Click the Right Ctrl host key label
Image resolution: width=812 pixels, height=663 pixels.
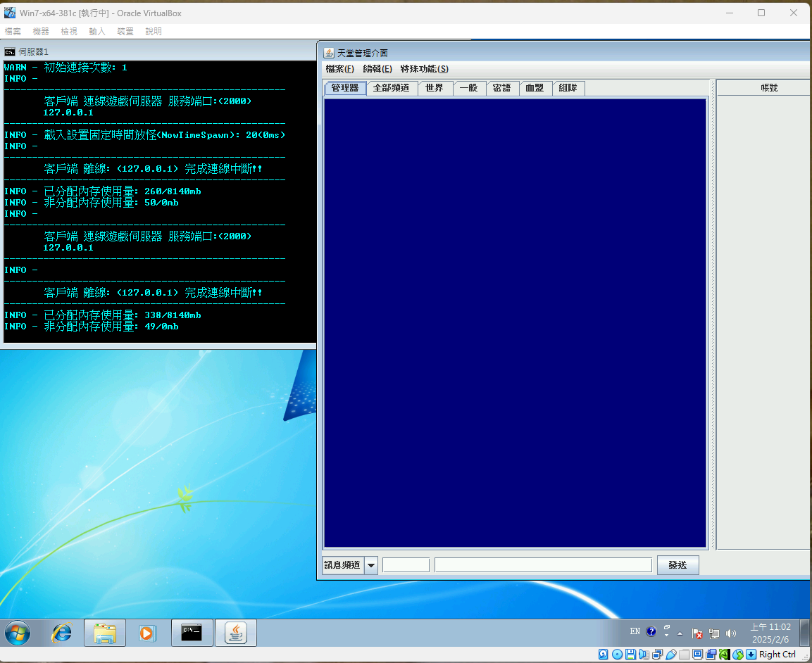coord(777,654)
